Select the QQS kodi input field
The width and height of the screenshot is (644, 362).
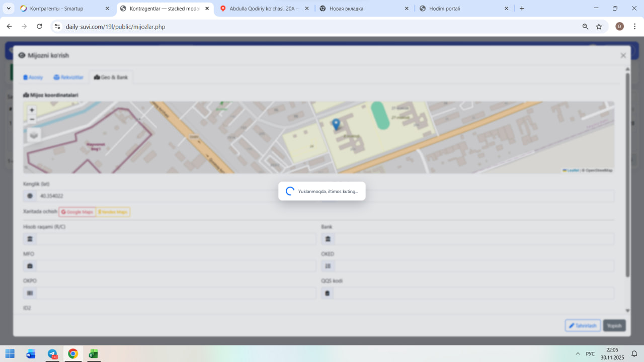click(474, 293)
